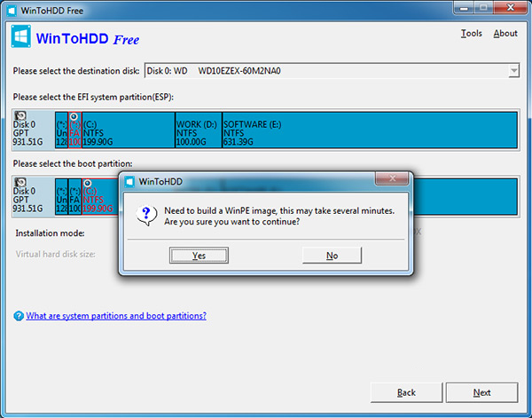
Task: Click the Installation mode label
Action: 50,233
